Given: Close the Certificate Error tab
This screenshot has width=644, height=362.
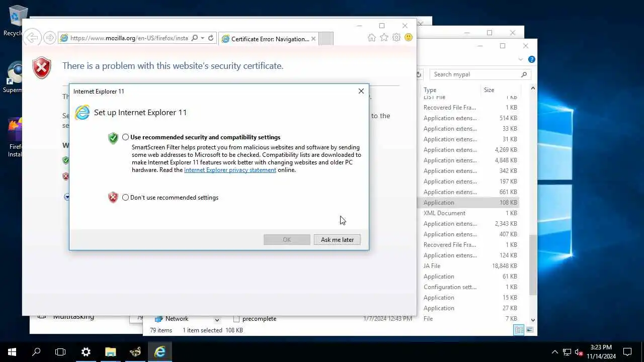Looking at the screenshot, I should [313, 39].
